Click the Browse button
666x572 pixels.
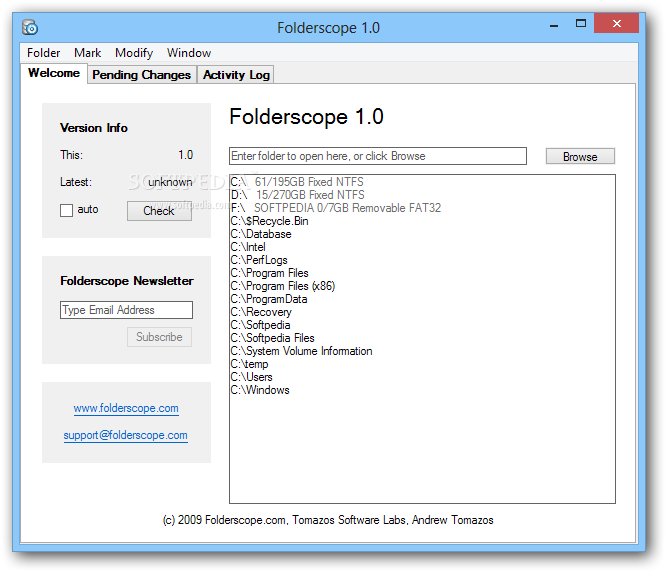click(580, 156)
